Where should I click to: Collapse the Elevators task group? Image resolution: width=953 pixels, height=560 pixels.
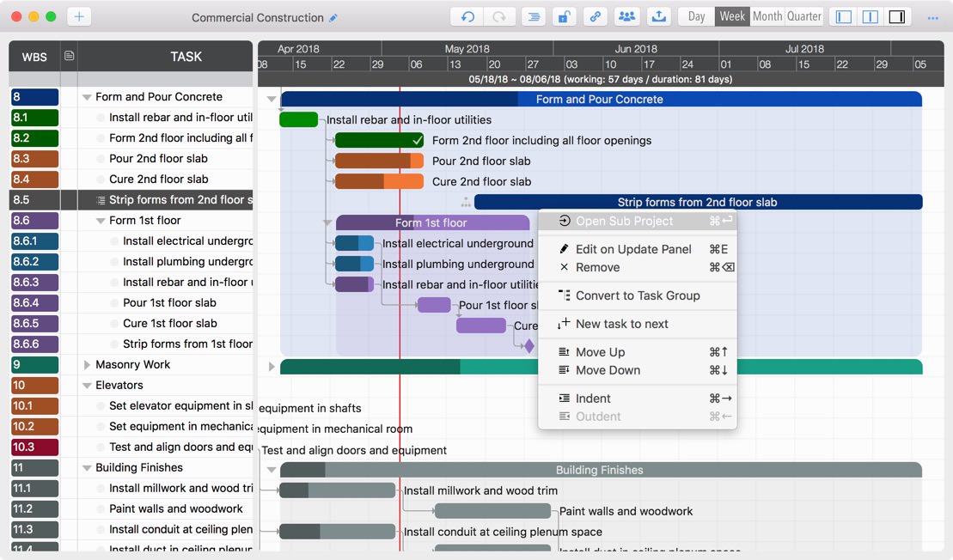[x=87, y=386]
